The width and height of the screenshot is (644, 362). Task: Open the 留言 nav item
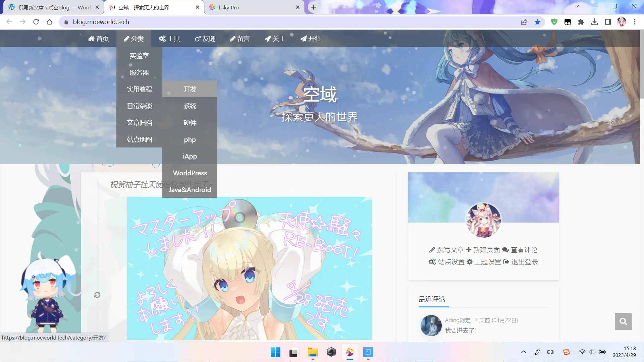click(240, 39)
